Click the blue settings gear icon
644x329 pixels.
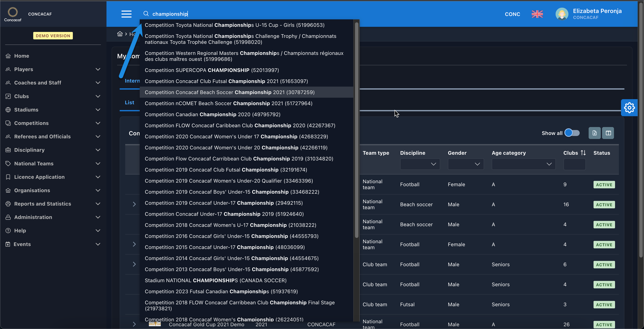pyautogui.click(x=629, y=108)
